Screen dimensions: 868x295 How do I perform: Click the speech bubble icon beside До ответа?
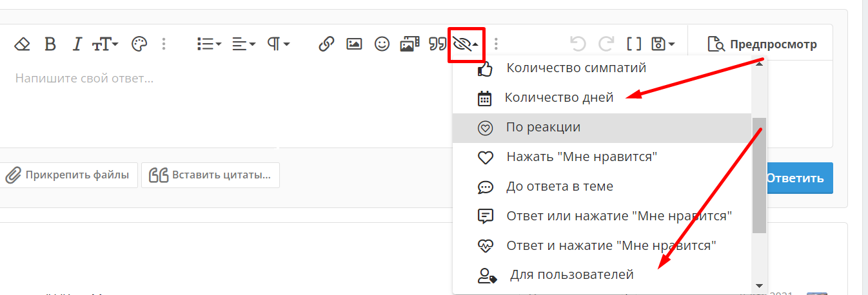[x=485, y=187]
